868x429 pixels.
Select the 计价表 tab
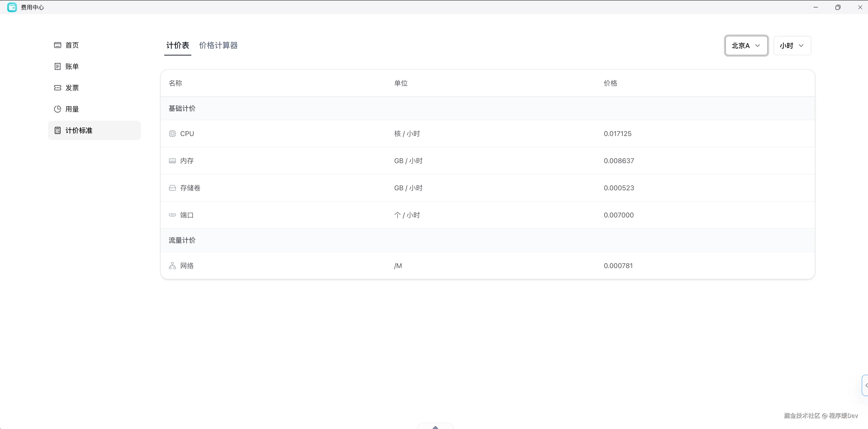(x=178, y=46)
